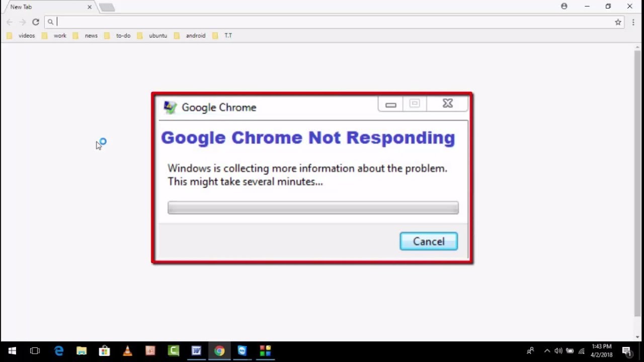Close the Google Chrome error dialog

(x=447, y=104)
